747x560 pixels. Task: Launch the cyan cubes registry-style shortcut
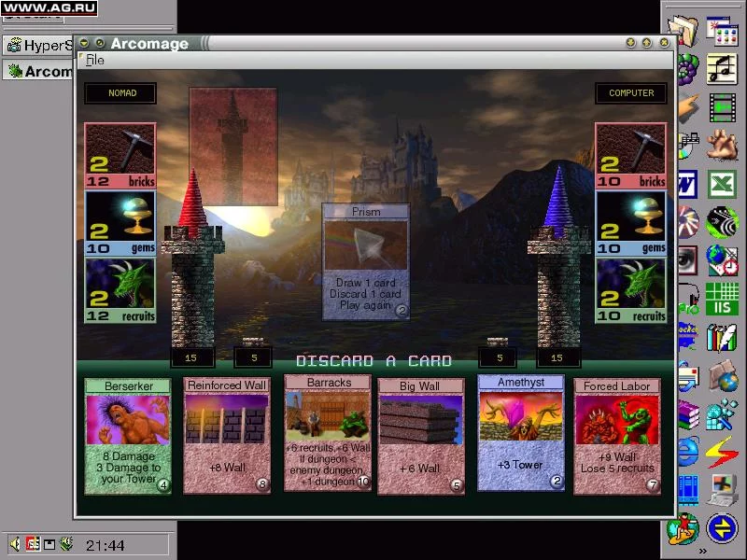point(722,414)
